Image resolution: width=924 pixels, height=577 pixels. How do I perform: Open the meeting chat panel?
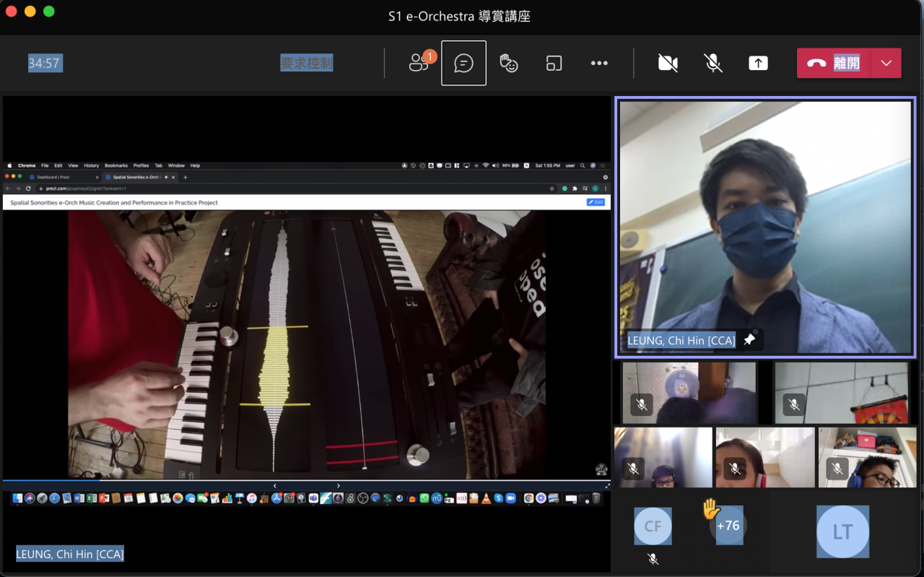463,64
